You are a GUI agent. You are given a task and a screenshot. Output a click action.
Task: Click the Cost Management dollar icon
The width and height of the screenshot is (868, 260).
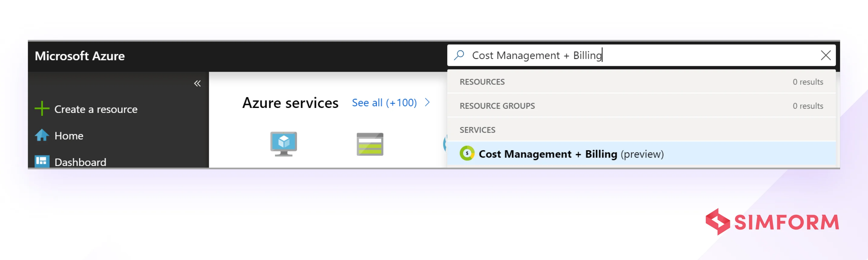click(x=467, y=153)
